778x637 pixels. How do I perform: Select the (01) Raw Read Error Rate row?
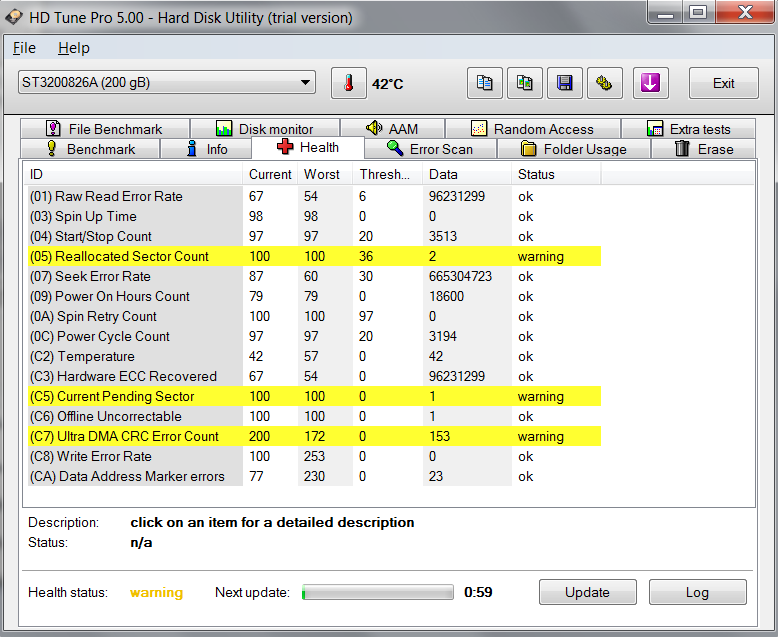[314, 196]
